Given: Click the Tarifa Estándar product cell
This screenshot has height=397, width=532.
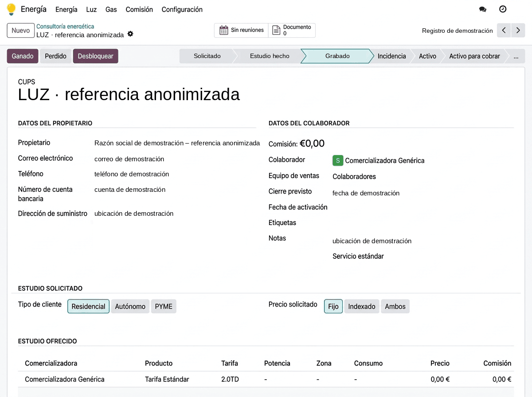Looking at the screenshot, I should click(x=167, y=379).
